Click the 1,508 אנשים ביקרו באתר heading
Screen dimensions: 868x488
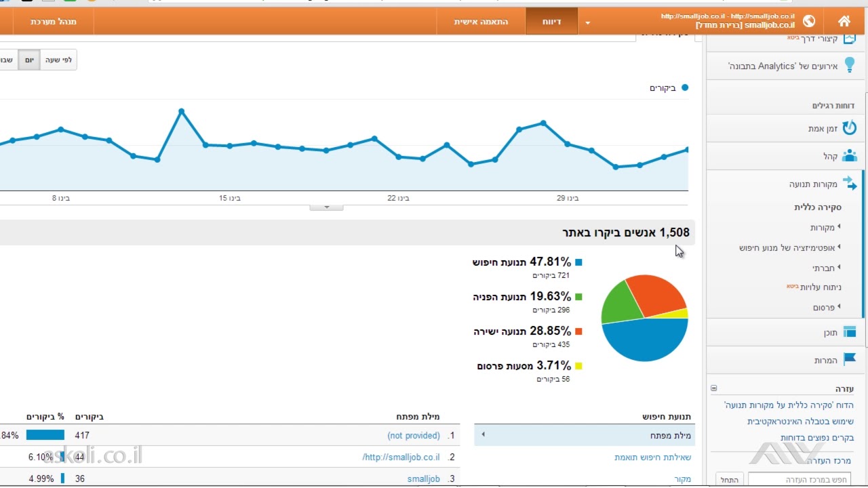click(626, 232)
